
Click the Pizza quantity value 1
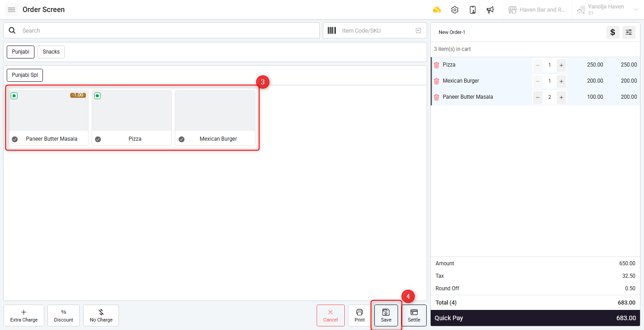coord(550,65)
